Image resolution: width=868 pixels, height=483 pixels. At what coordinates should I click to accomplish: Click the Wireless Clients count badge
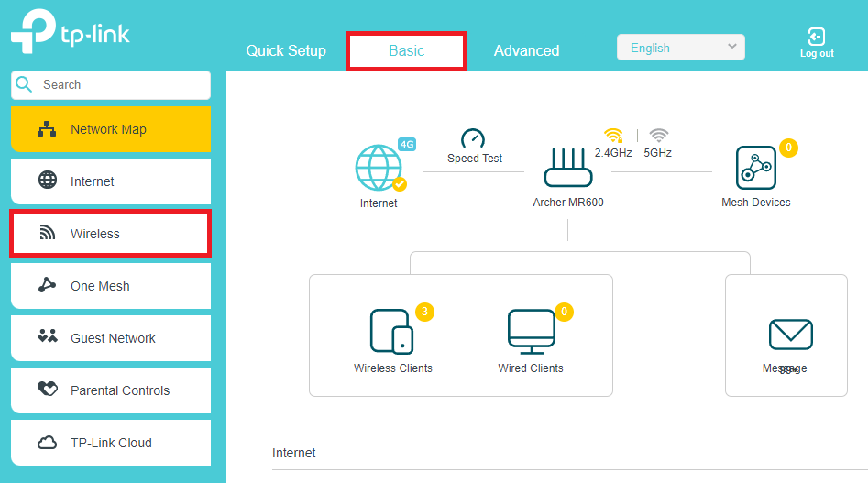point(424,312)
